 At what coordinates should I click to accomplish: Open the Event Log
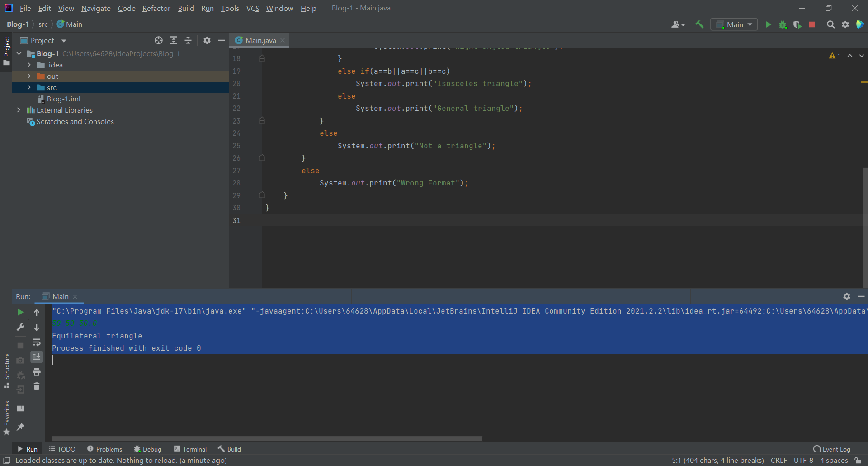click(x=832, y=449)
